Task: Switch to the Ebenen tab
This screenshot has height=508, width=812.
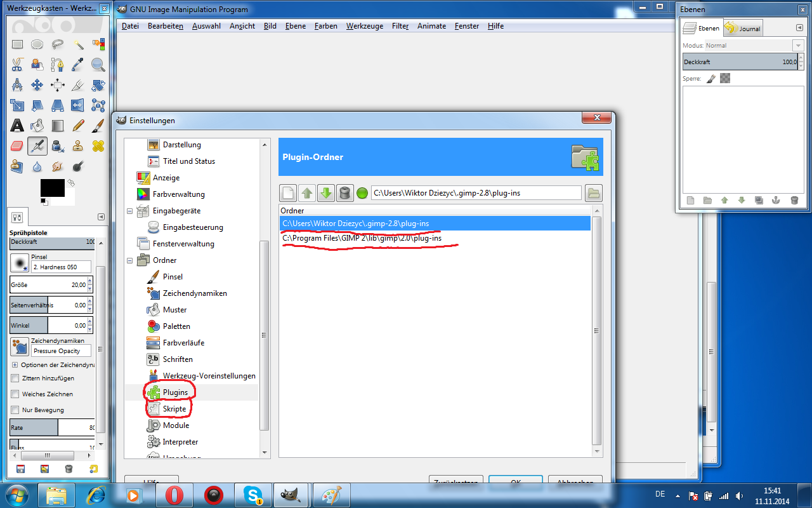Action: pyautogui.click(x=702, y=29)
